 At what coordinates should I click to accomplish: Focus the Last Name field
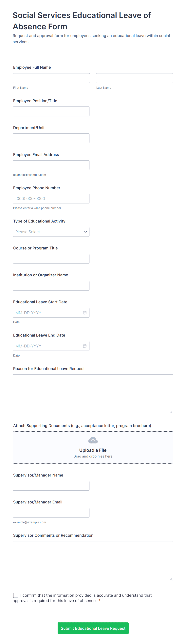tap(134, 78)
